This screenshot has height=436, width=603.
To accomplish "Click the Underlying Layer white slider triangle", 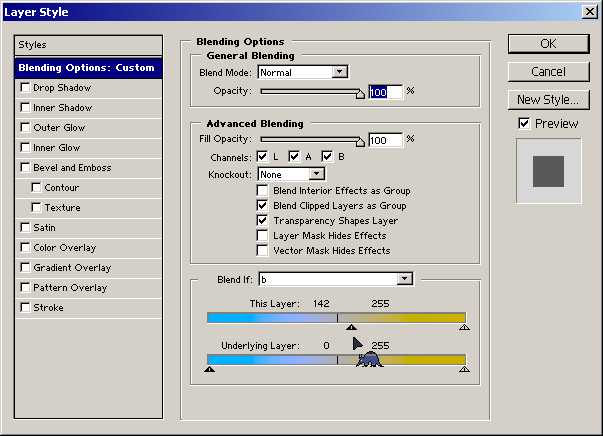I will click(x=464, y=369).
